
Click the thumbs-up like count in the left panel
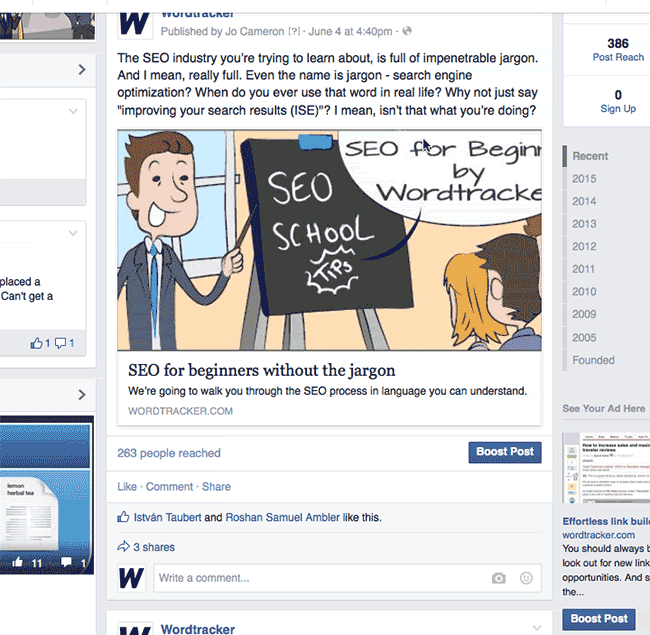click(40, 343)
